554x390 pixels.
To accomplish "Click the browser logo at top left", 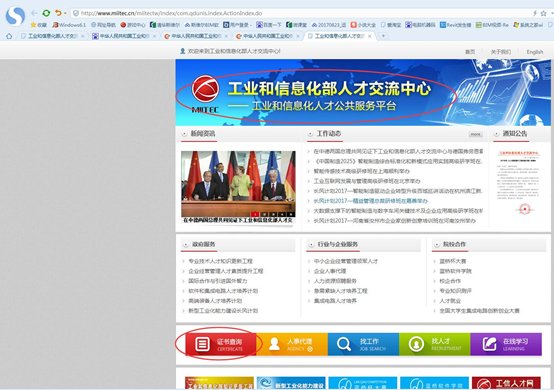I will (x=15, y=16).
